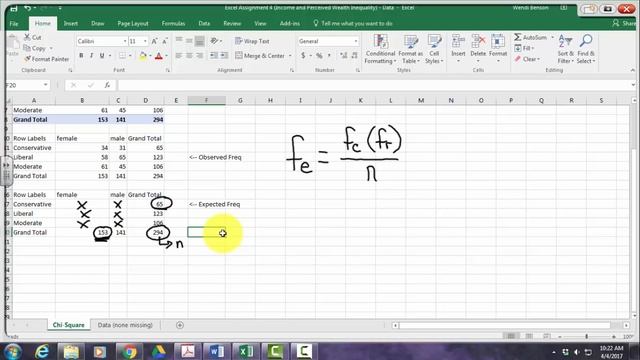
Task: Switch to the Data ribbon tab
Action: tap(204, 24)
